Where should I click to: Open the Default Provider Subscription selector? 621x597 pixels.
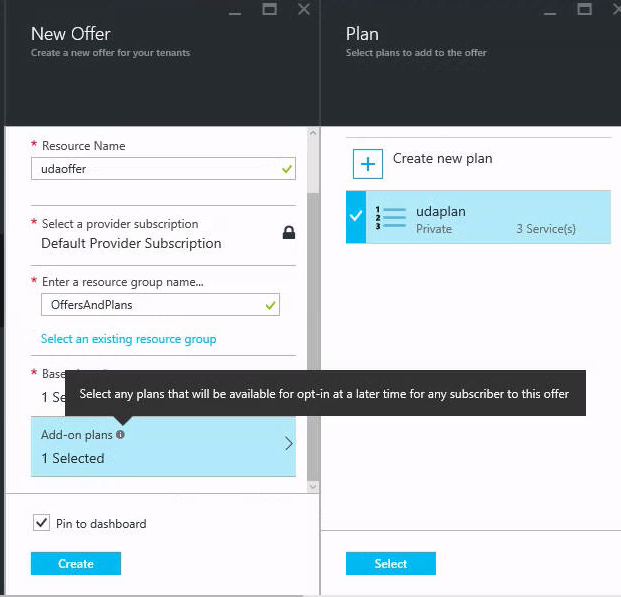[x=131, y=243]
